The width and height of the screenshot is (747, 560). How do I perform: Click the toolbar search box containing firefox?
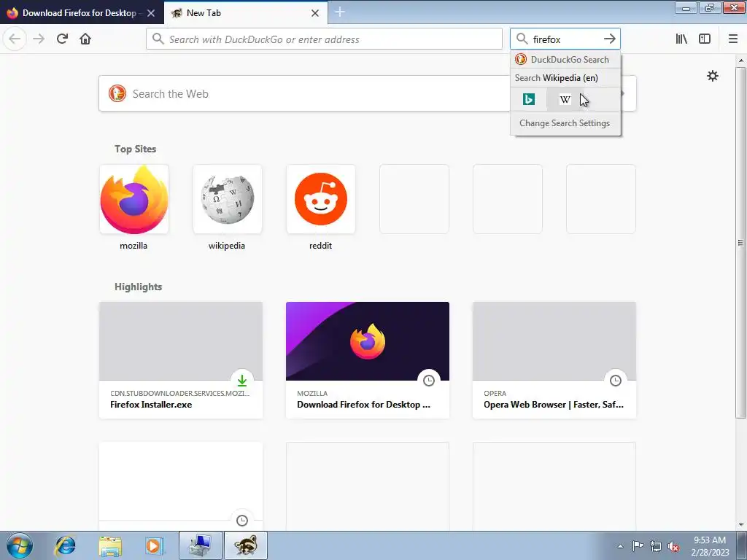tap(565, 39)
